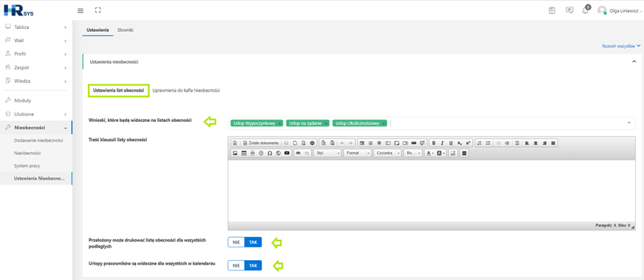
Task: Insert special character omega icon
Action: 270,153
